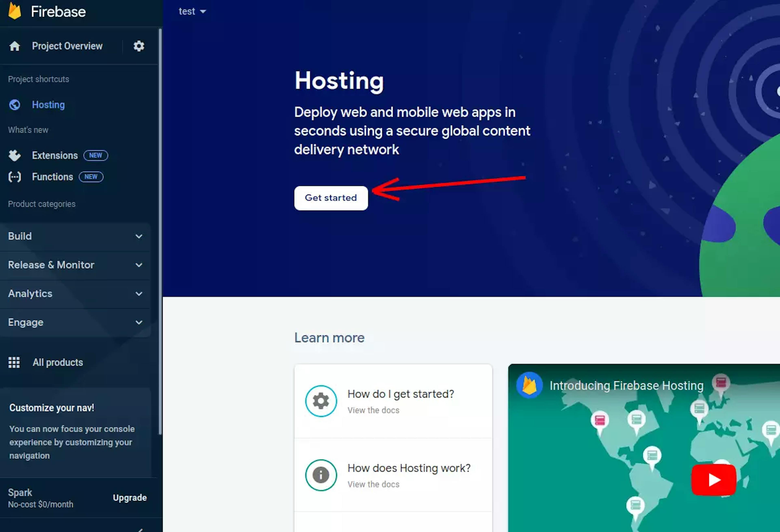Click the Firebase flame logo
The image size is (780, 532).
click(15, 11)
